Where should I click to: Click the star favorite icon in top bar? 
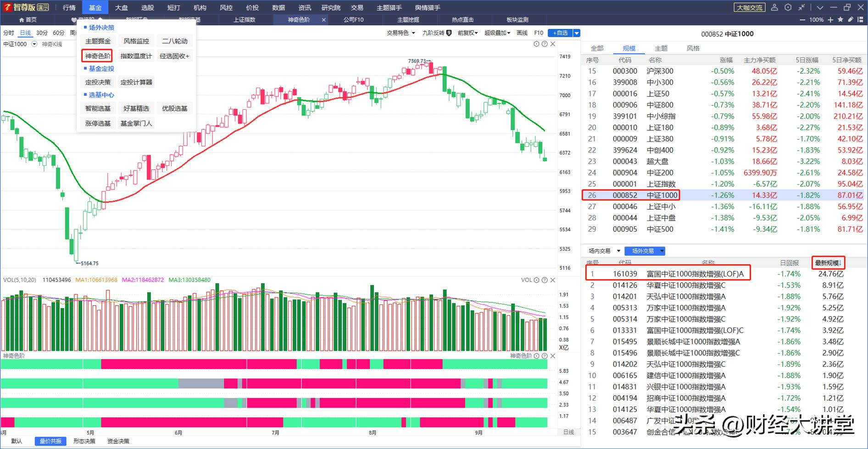[x=840, y=20]
